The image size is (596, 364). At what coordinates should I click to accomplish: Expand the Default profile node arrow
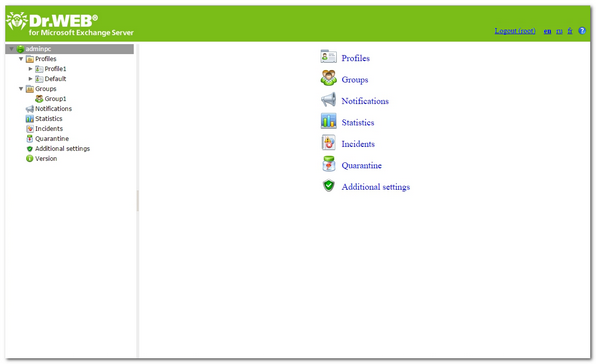pos(30,79)
